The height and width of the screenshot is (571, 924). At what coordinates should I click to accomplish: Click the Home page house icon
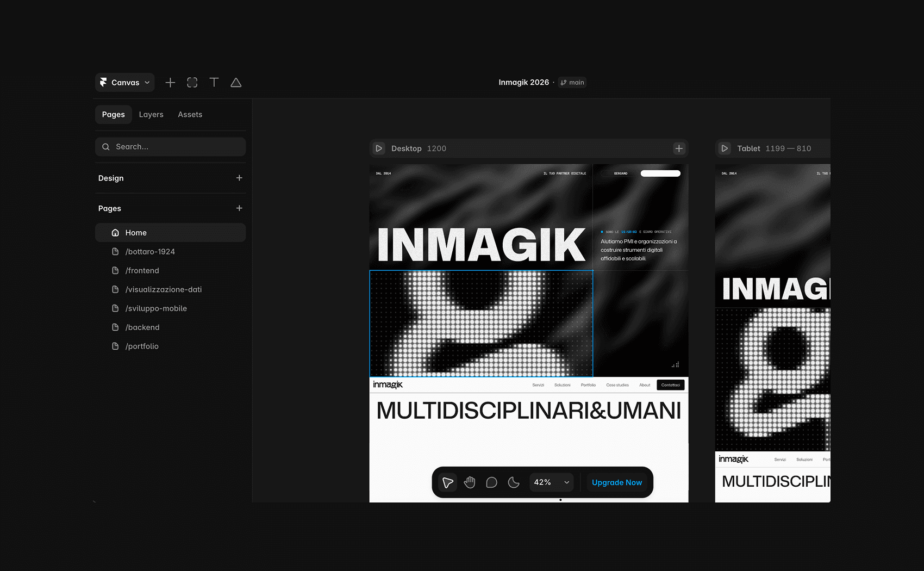(115, 233)
